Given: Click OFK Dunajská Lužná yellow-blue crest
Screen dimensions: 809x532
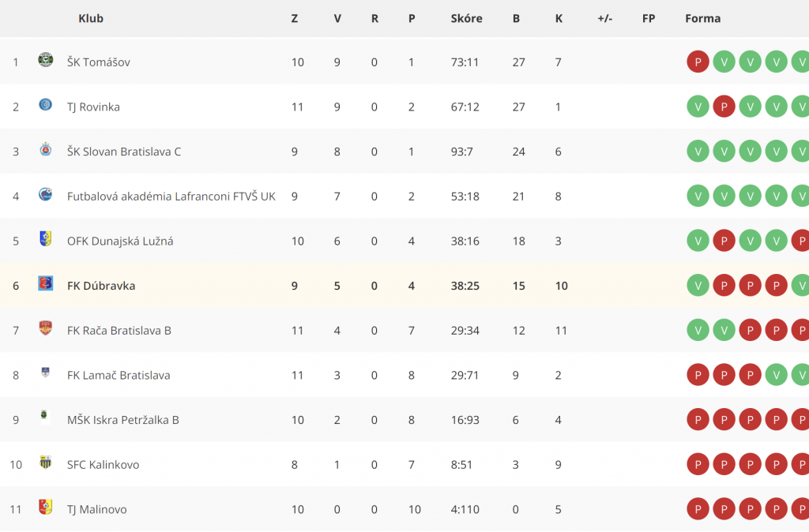Looking at the screenshot, I should click(x=45, y=238).
